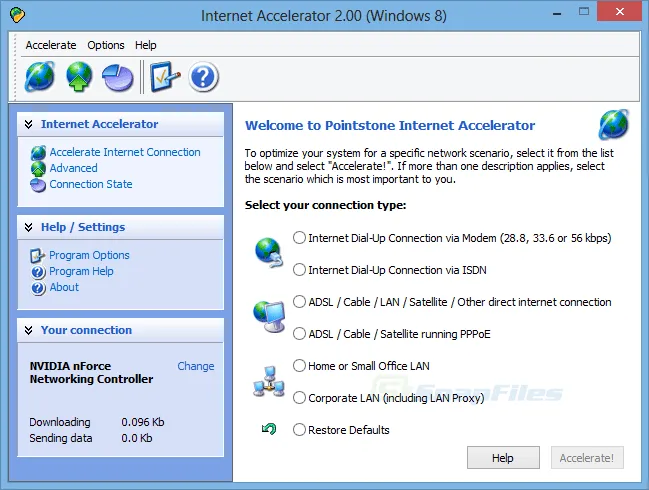This screenshot has height=490, width=649.
Task: Click the blue question mark toolbar icon
Action: pos(203,77)
